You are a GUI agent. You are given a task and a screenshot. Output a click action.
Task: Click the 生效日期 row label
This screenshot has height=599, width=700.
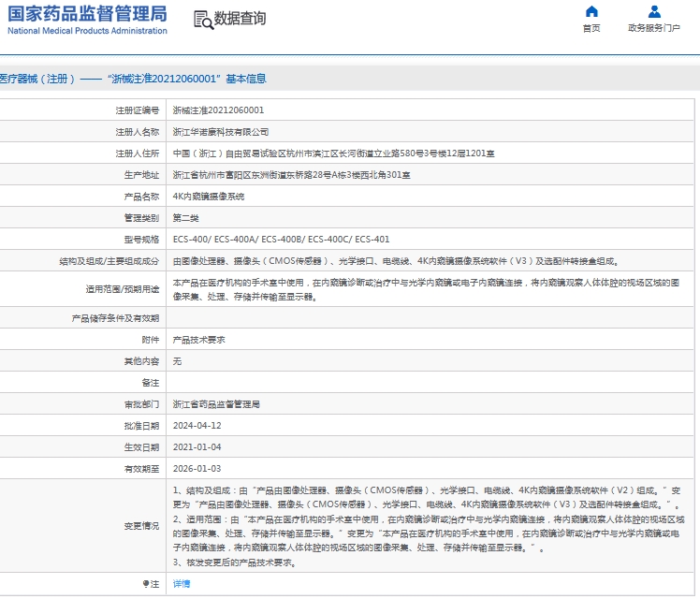coord(141,447)
